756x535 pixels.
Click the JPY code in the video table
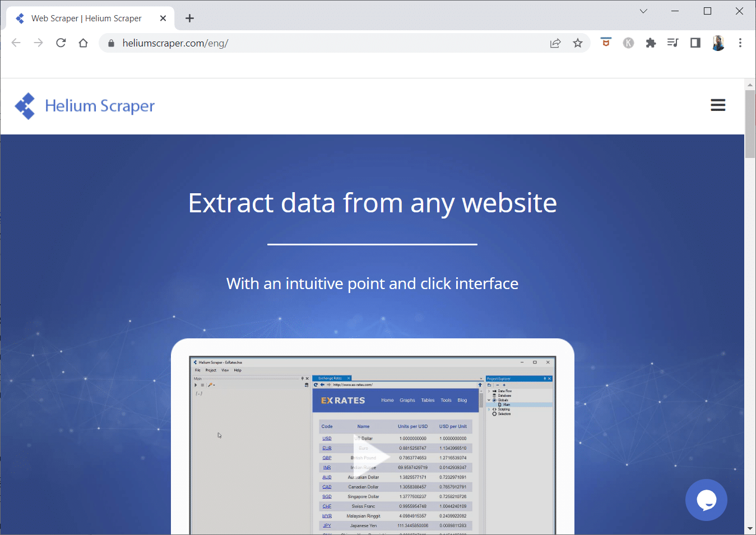click(327, 525)
